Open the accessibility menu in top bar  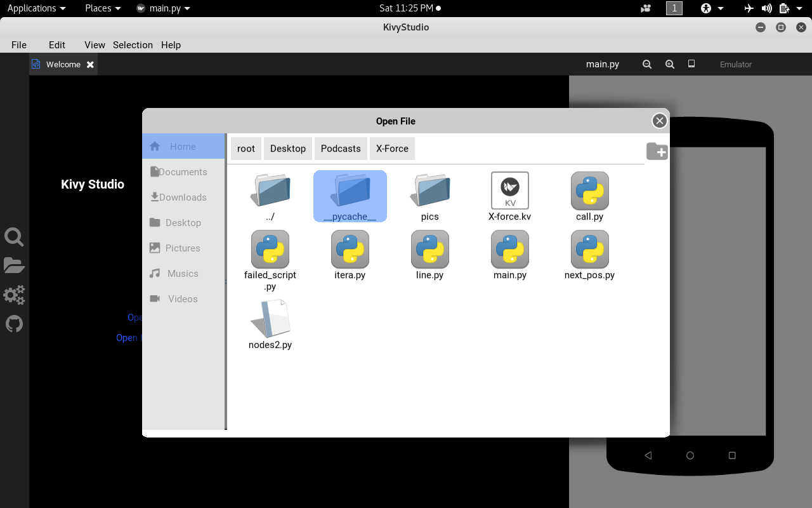tap(712, 8)
